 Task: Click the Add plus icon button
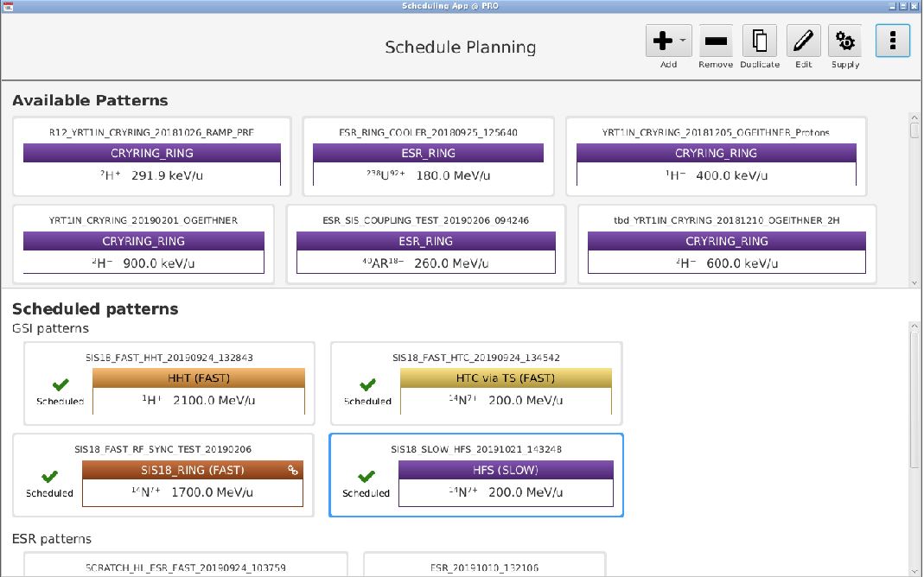662,41
